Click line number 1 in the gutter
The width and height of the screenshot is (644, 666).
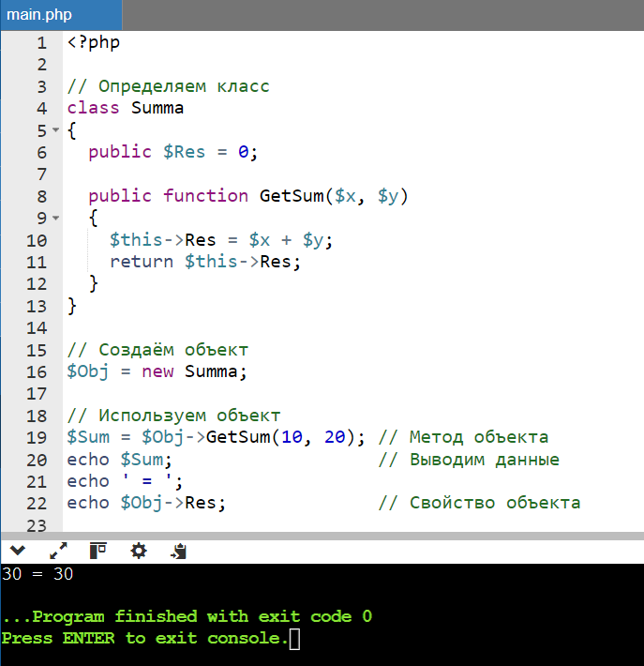click(41, 43)
